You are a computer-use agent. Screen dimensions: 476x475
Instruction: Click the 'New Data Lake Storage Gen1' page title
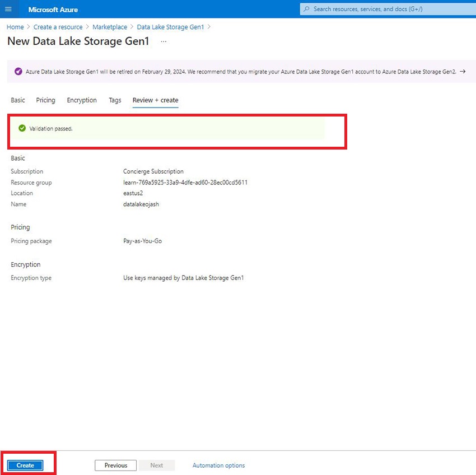78,41
